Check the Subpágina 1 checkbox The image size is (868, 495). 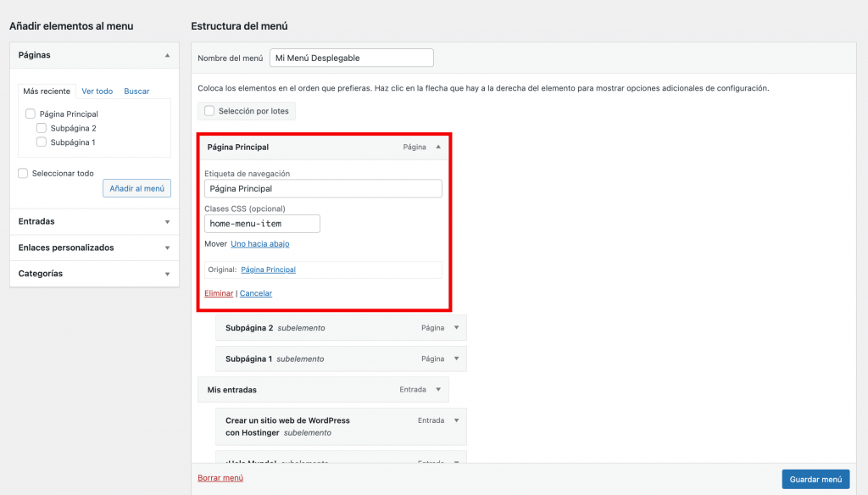(42, 142)
